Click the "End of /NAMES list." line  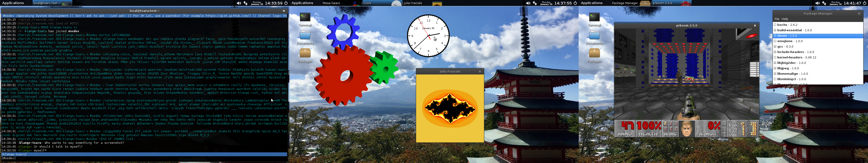click(68, 139)
